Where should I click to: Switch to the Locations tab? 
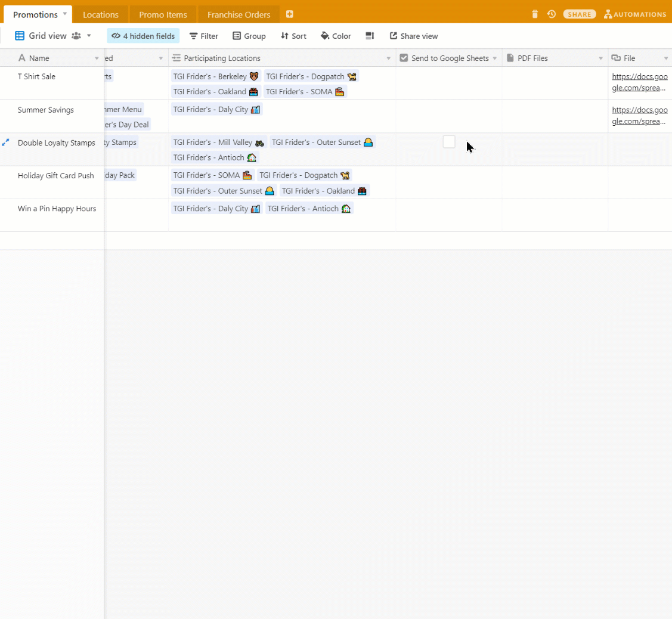pos(100,14)
